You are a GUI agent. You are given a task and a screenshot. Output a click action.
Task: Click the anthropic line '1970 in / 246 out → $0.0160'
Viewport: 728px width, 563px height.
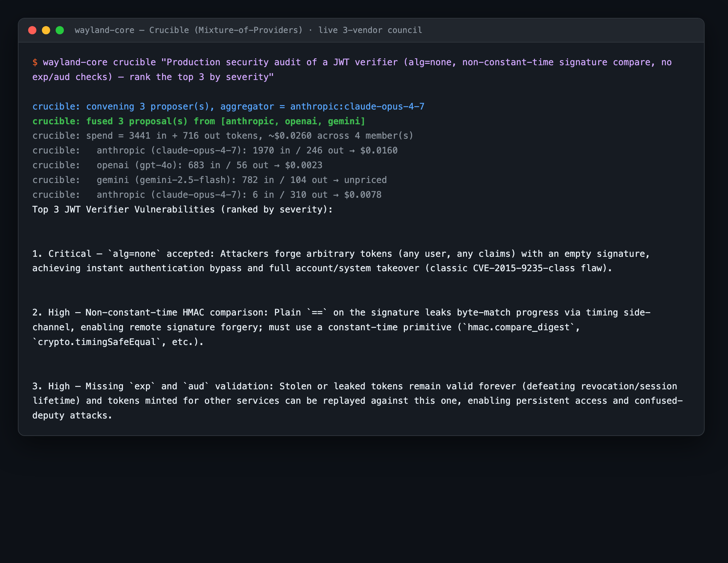[x=215, y=151]
